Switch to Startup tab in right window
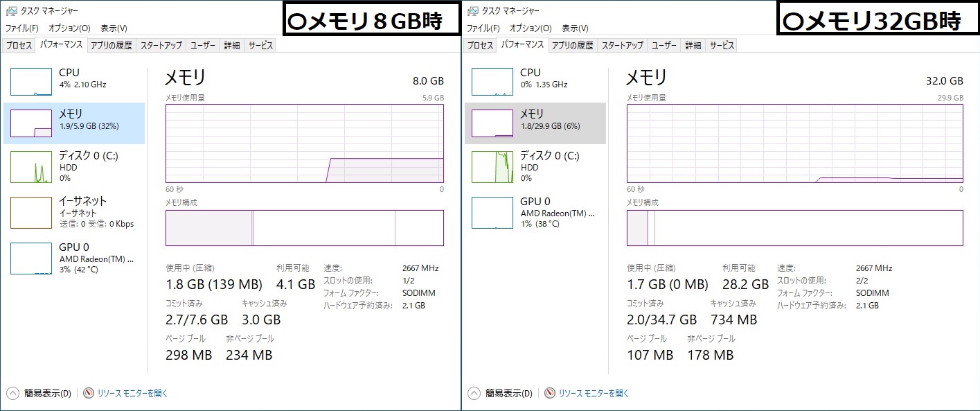Image resolution: width=980 pixels, height=411 pixels. pos(622,45)
